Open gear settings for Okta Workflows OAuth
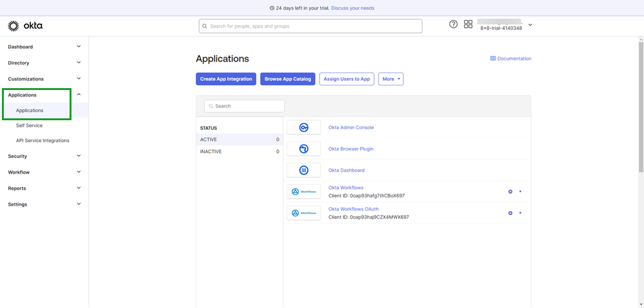644x308 pixels. [x=511, y=213]
